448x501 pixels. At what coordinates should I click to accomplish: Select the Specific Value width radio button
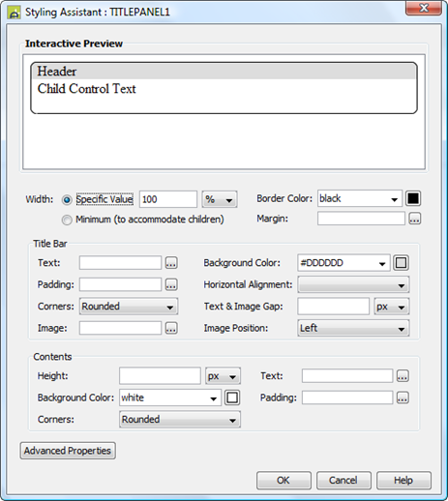[67, 200]
